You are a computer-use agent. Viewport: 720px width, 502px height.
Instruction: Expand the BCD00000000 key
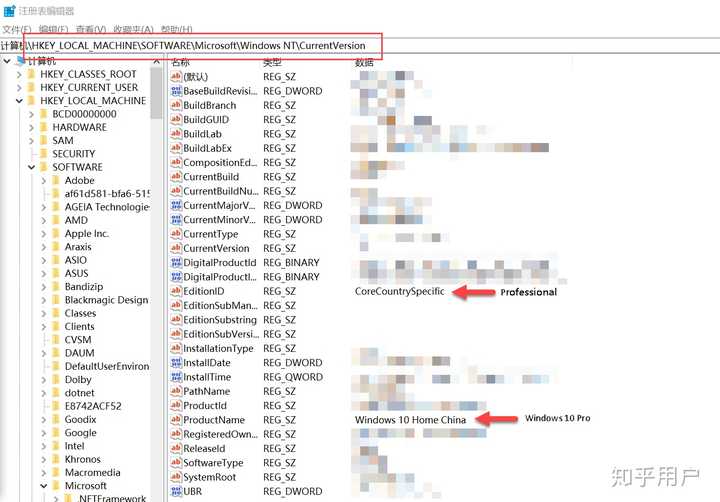(31, 114)
